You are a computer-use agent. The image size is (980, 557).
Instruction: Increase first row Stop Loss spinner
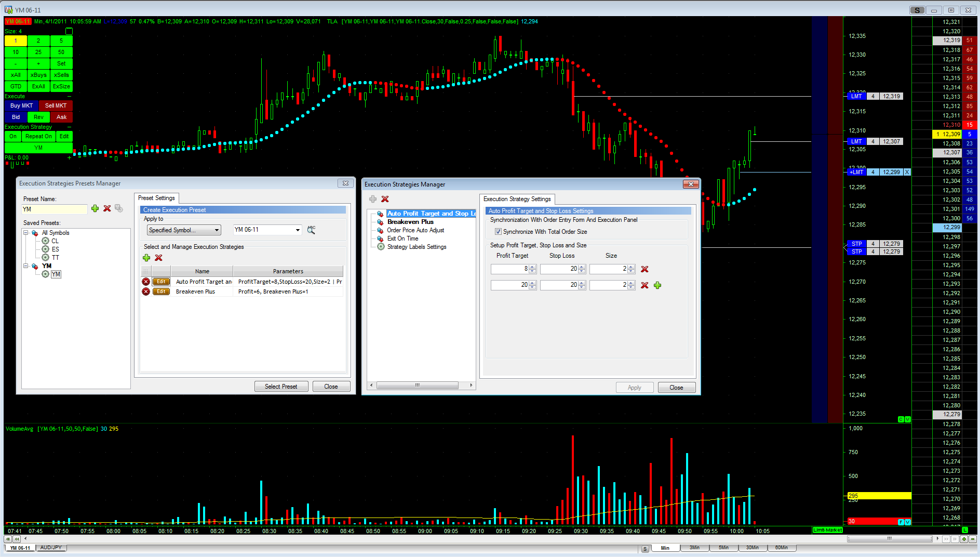582,267
